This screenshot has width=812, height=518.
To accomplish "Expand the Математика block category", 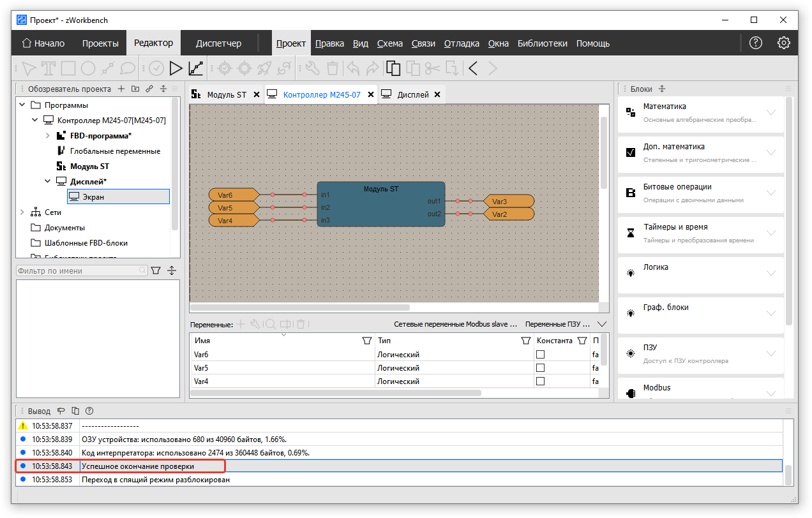I will point(771,112).
